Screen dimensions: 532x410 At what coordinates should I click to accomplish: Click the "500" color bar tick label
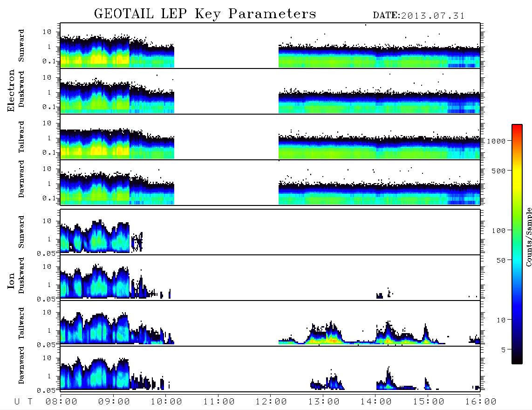click(498, 171)
